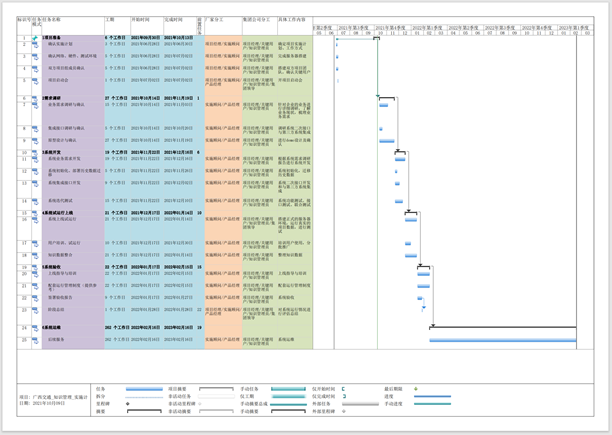Click task-mode icon for 业务需求调研与确认 row
Image resolution: width=612 pixels, height=435 pixels.
(x=35, y=105)
